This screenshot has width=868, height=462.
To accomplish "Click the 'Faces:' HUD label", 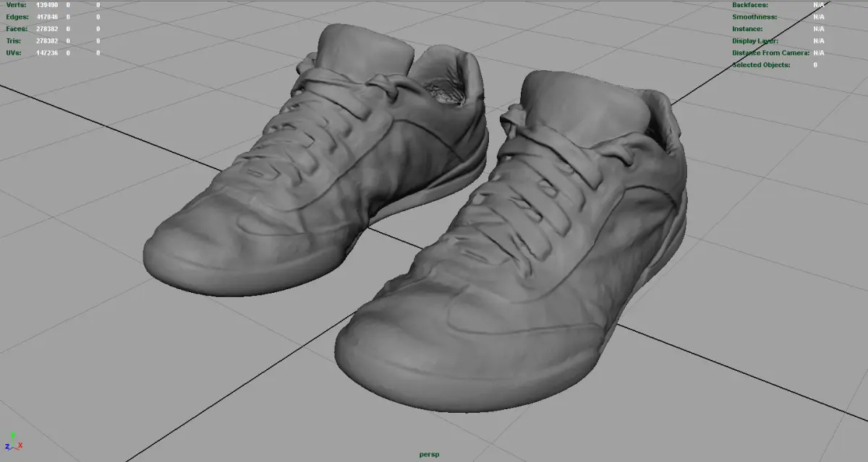I will (16, 29).
